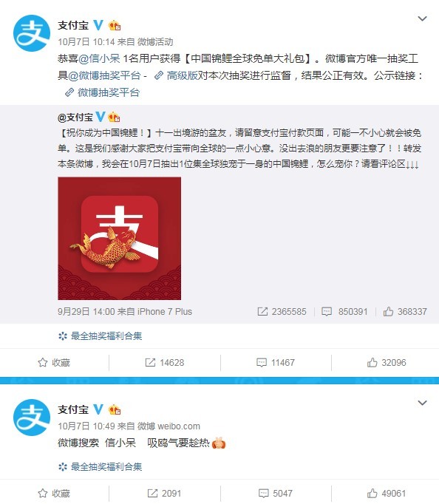Open the first post's Alipay avatar
This screenshot has height=504, width=439.
pos(32,33)
